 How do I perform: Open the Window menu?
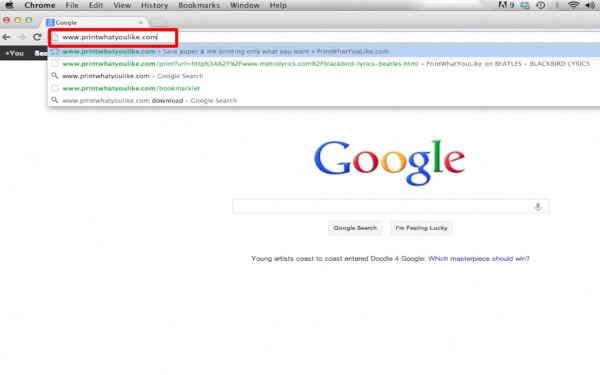coord(245,5)
